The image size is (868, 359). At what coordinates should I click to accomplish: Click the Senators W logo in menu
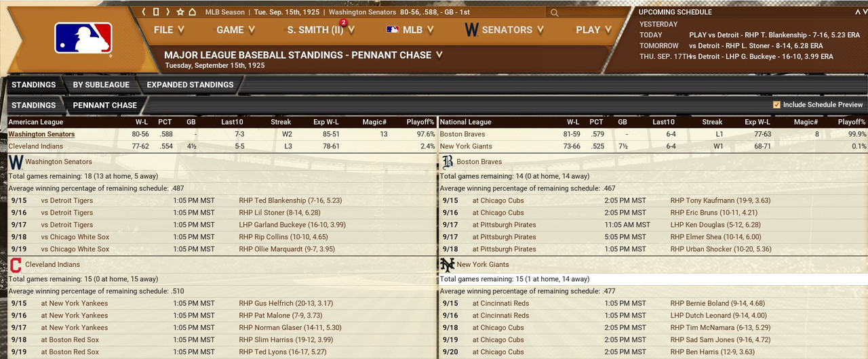(x=472, y=30)
